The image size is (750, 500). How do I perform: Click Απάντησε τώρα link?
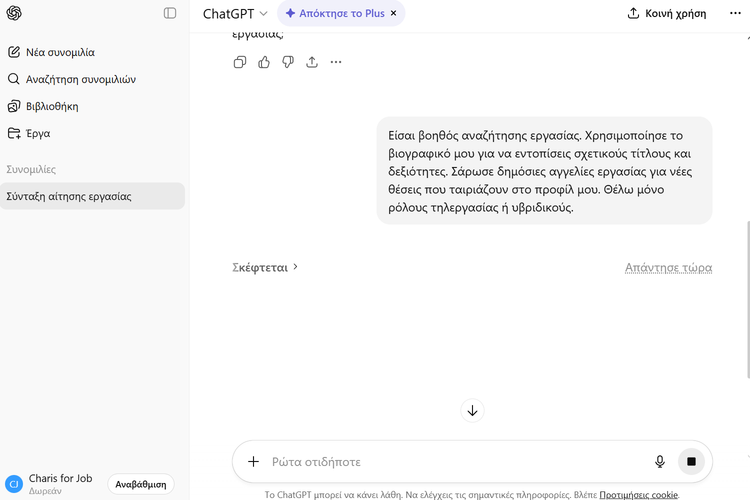point(668,267)
